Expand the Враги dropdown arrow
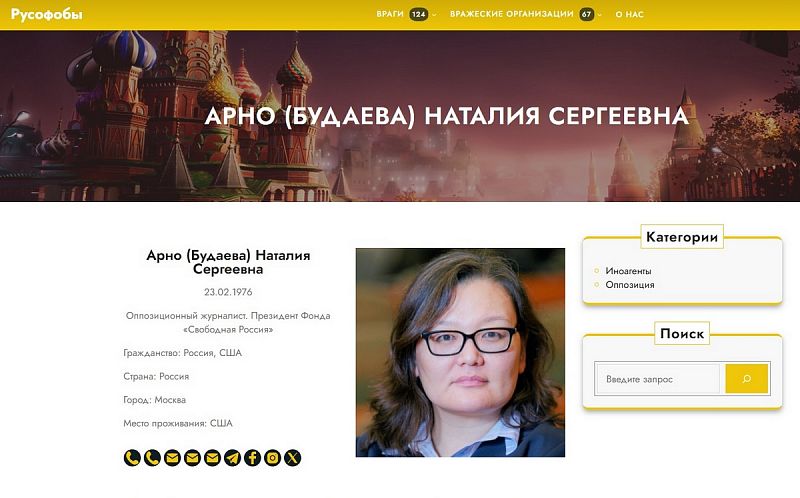 pyautogui.click(x=434, y=15)
